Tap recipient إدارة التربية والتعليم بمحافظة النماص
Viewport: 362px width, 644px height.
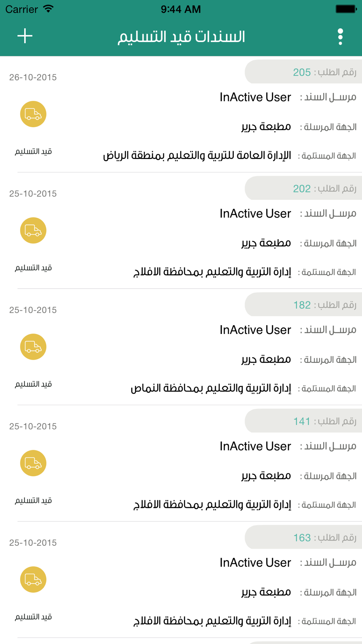[211, 388]
